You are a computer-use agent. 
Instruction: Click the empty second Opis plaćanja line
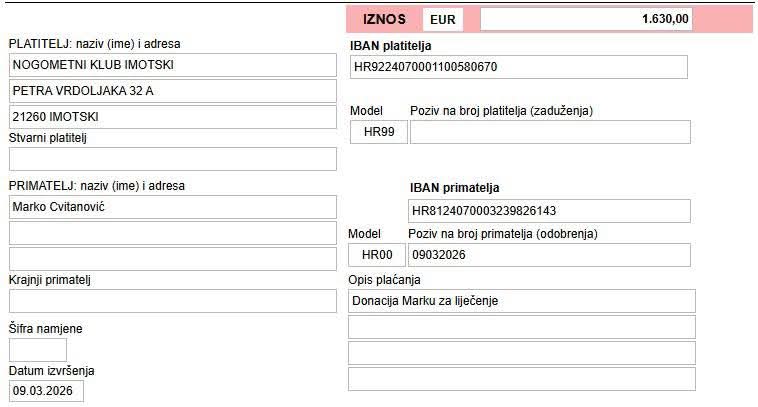point(520,327)
